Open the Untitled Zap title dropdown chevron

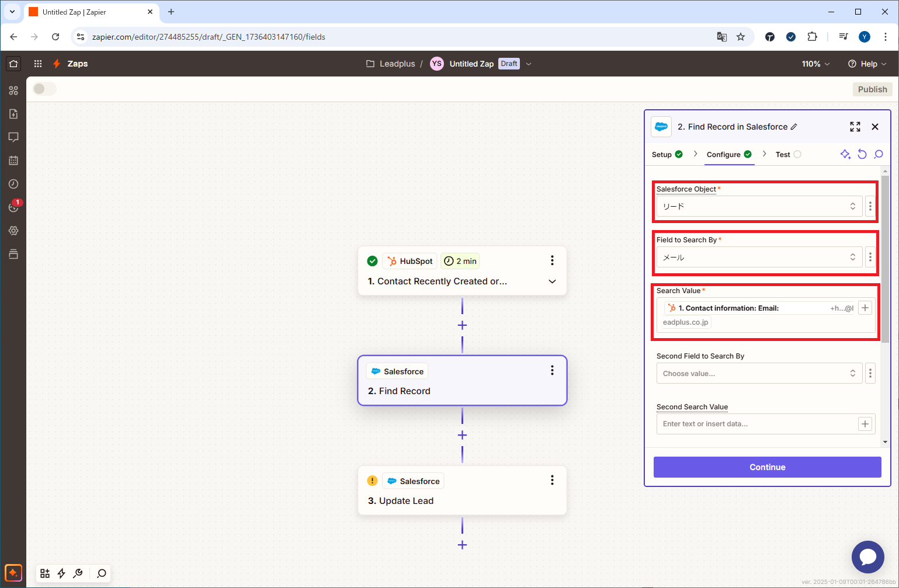(x=529, y=64)
